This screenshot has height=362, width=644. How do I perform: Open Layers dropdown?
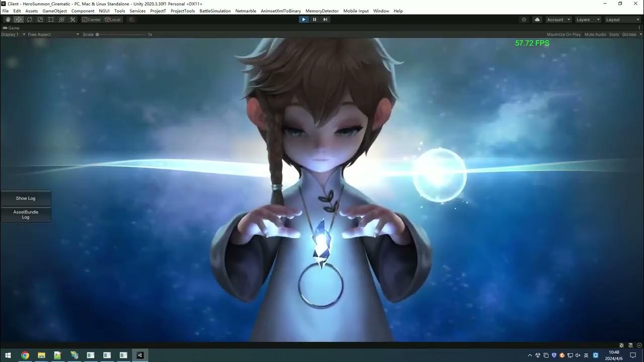point(588,20)
